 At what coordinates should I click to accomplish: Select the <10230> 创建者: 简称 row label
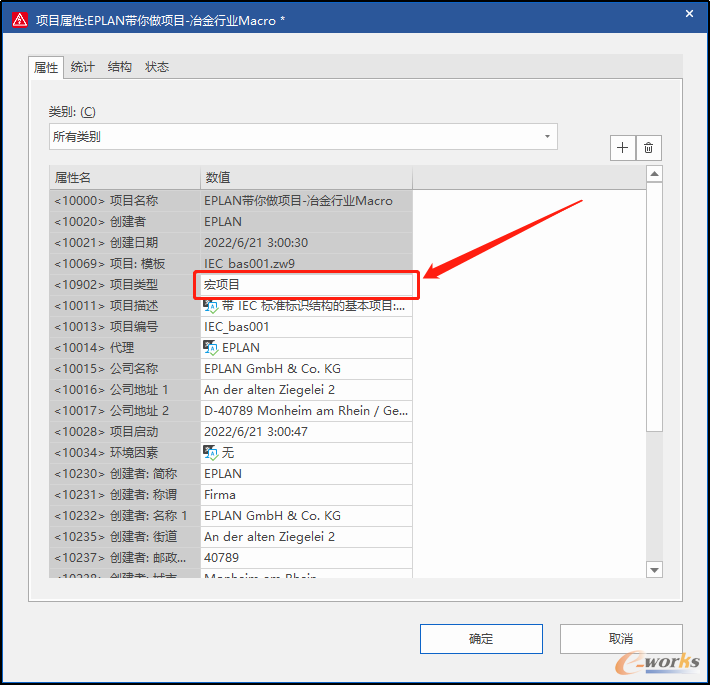pyautogui.click(x=125, y=474)
